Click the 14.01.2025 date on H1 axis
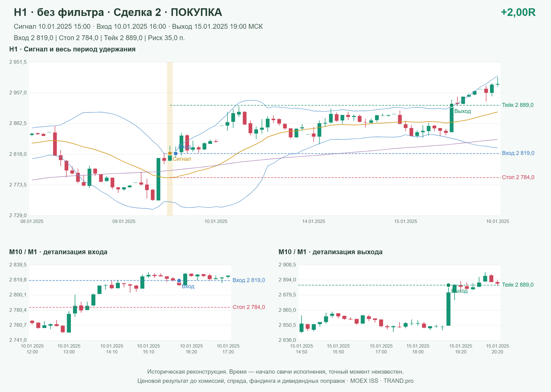Image resolution: width=551 pixels, height=392 pixels. (x=313, y=221)
